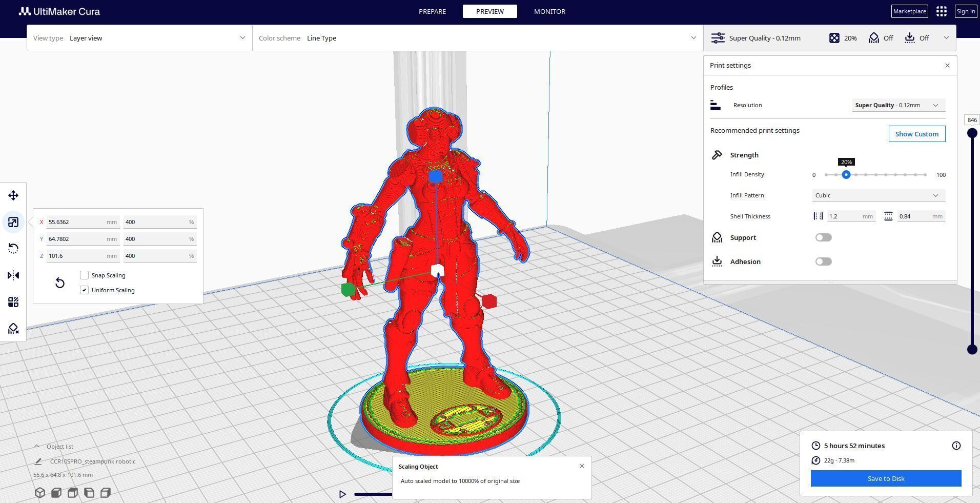Click the adhesion status icon in header
980x503 pixels.
[x=910, y=38]
